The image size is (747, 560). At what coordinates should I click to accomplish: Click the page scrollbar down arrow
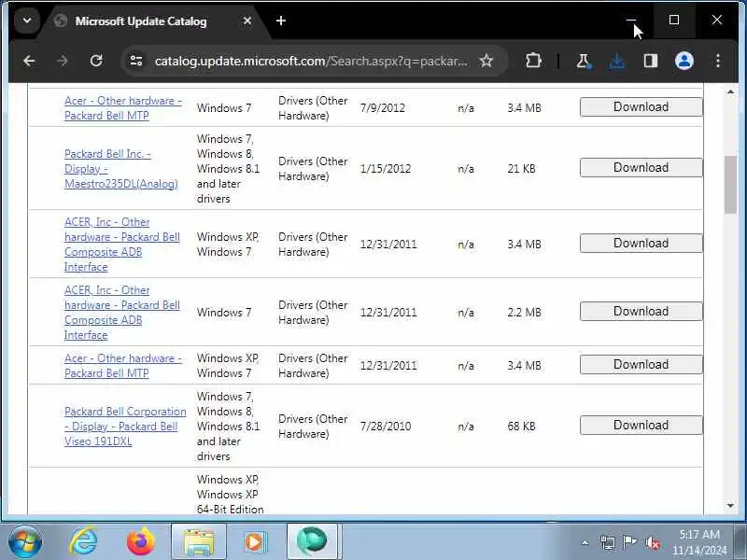coord(730,506)
